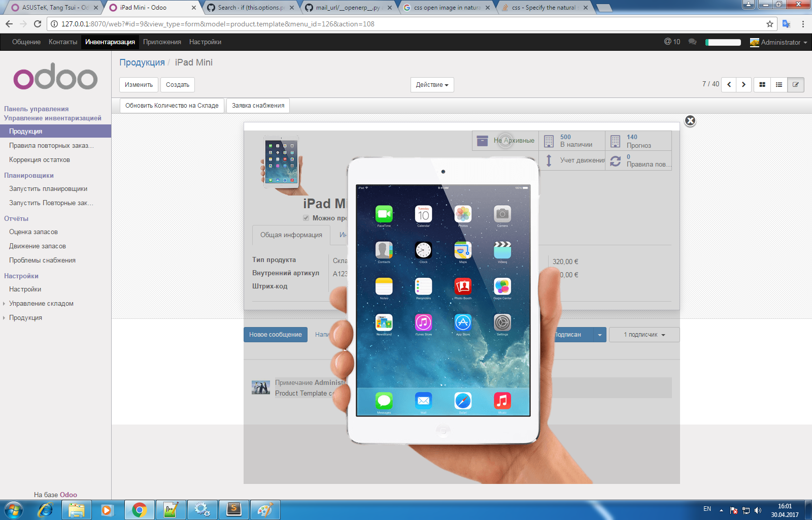Screen dimensions: 812x520
Task: Open the Настройки top menu
Action: [205, 42]
